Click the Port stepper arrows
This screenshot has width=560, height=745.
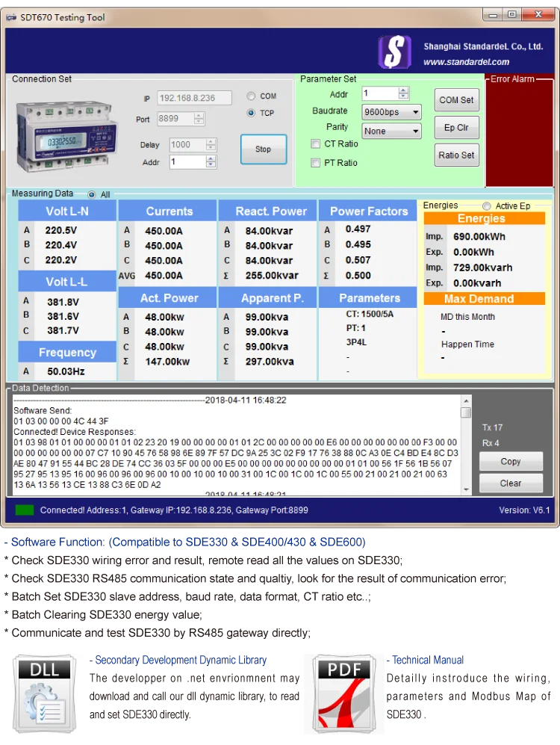click(199, 118)
